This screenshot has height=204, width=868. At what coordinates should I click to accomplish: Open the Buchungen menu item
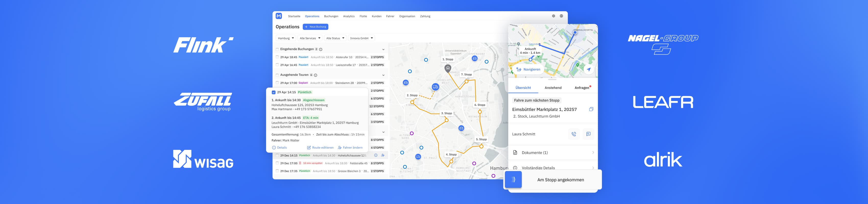click(331, 16)
